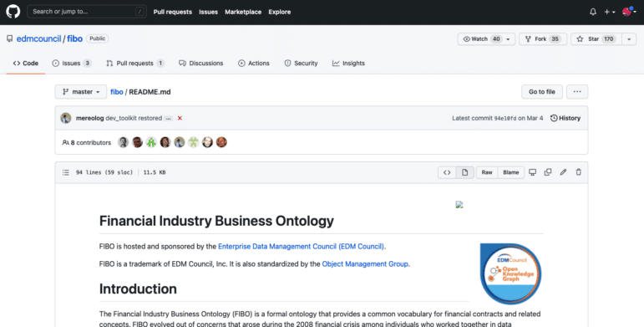Open Issues in top navigation
644x327 pixels.
[208, 12]
